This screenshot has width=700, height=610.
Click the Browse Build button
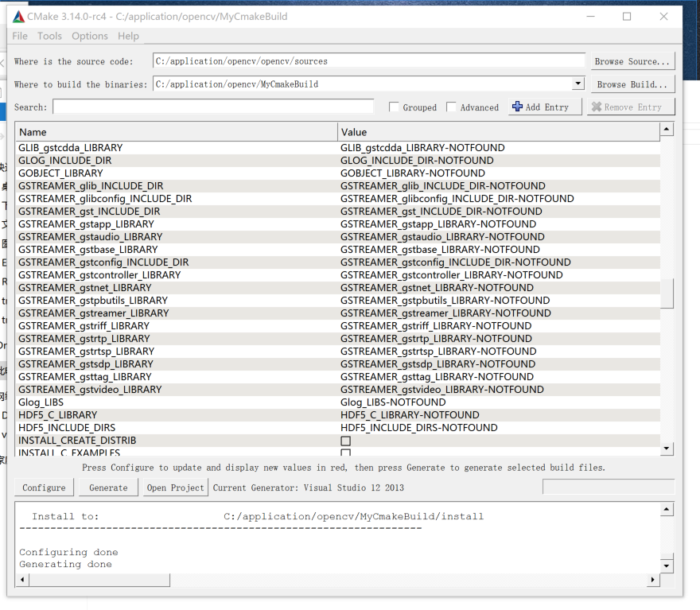pos(632,84)
